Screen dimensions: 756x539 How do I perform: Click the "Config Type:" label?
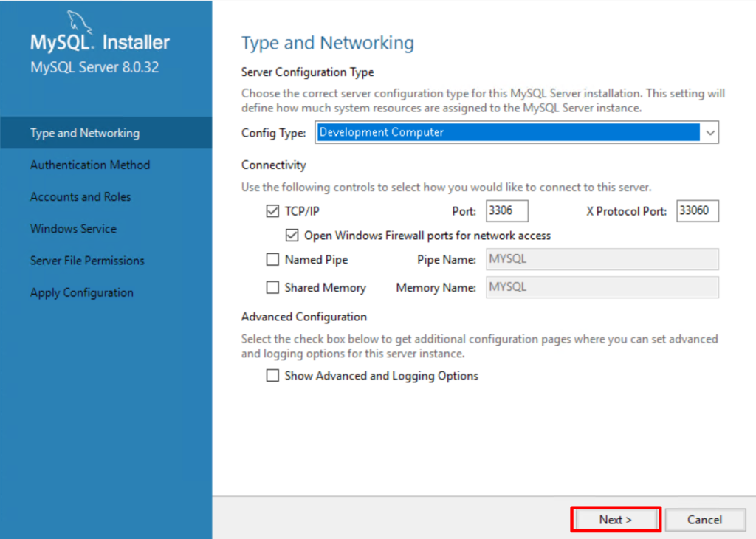tap(274, 133)
